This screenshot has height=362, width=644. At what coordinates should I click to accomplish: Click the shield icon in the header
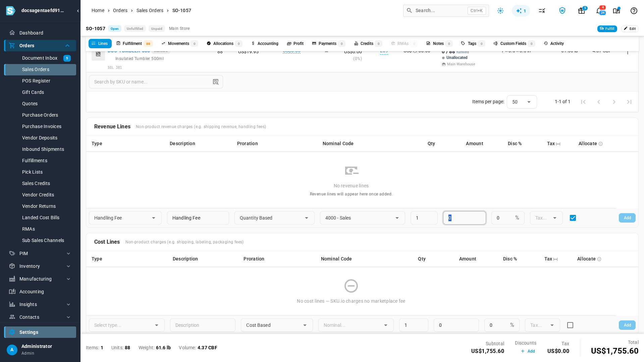562,11
